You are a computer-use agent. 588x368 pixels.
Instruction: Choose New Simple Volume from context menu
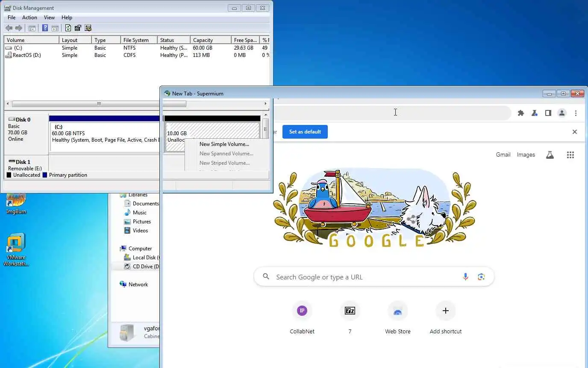[224, 144]
